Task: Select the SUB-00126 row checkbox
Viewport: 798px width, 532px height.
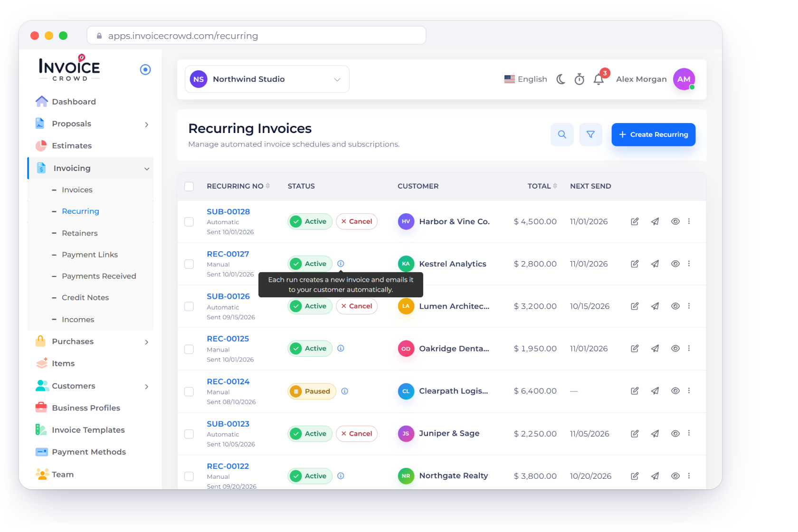Action: pos(189,306)
